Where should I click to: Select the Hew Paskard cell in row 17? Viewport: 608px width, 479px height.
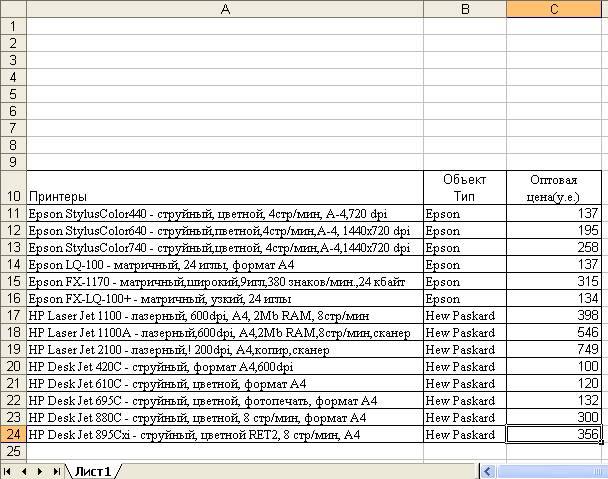coord(464,315)
